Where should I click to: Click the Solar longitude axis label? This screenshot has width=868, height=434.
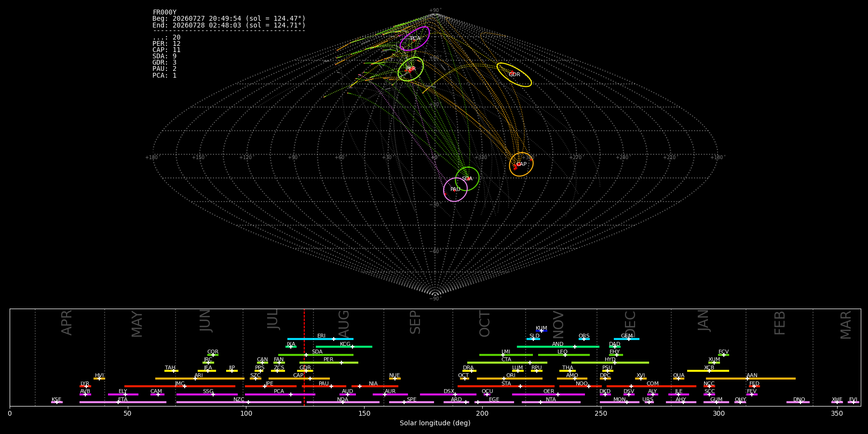pyautogui.click(x=435, y=423)
